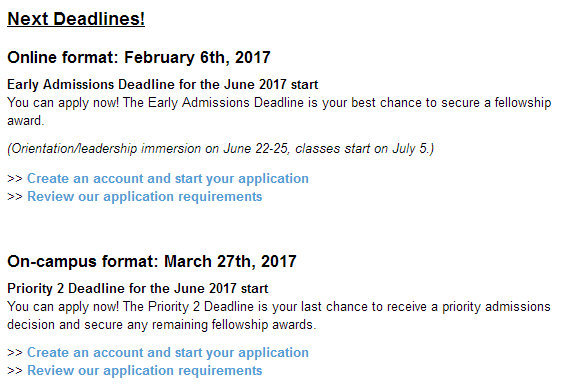This screenshot has width=569, height=392.
Task: Click the >> marker before On-campus Create an account
Action: coord(15,353)
